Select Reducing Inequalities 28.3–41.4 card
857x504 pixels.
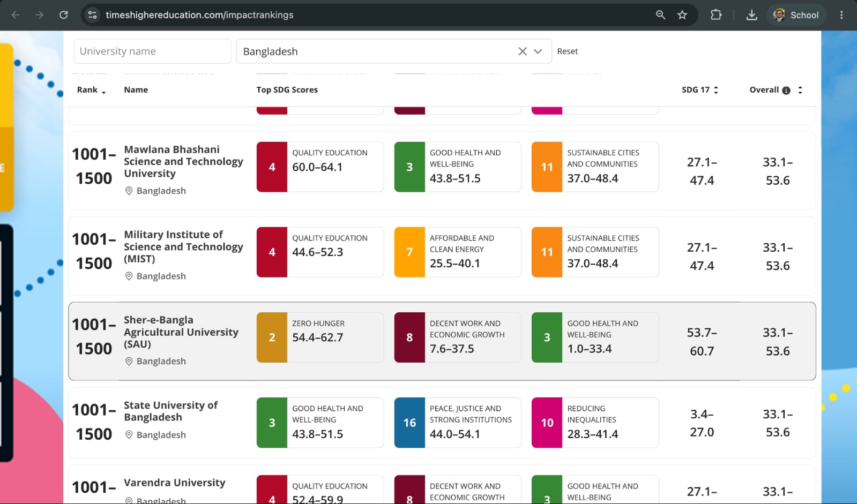[595, 423]
